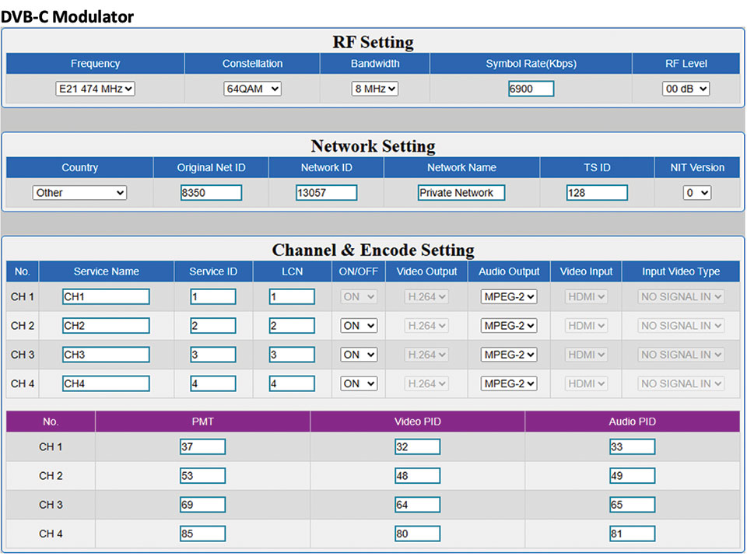Toggle the CH 2 ON/OFF dropdown

pyautogui.click(x=359, y=326)
